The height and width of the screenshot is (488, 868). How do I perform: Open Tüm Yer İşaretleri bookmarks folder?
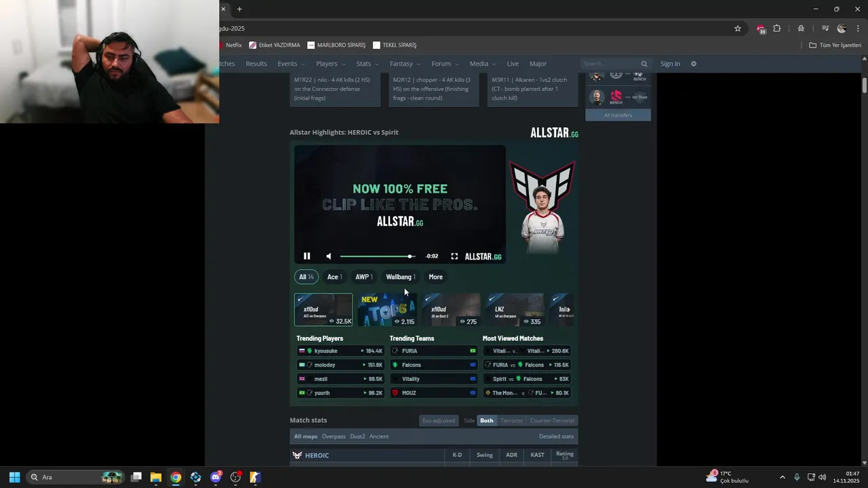pos(835,45)
